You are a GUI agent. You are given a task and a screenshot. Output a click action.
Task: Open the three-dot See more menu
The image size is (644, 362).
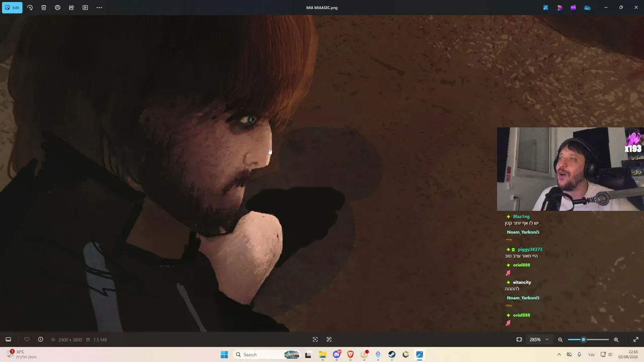(x=99, y=8)
